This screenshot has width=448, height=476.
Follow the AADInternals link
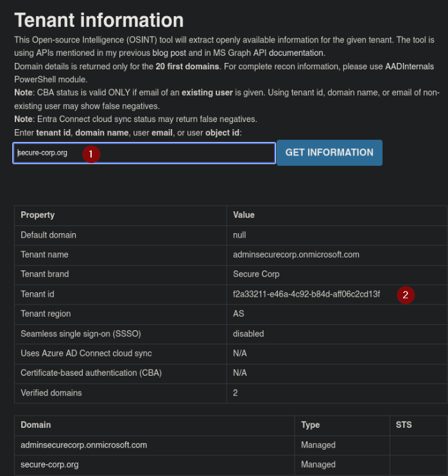409,66
